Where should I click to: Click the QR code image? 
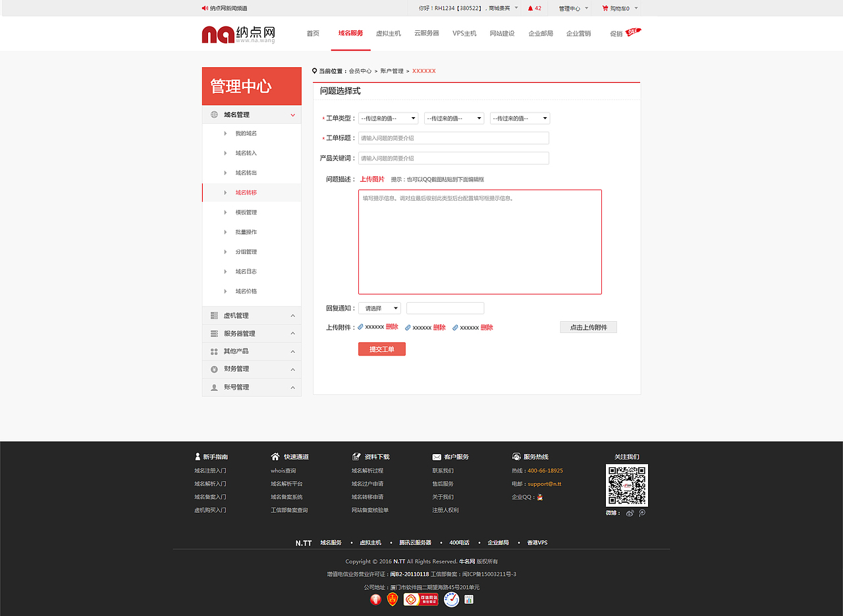click(x=627, y=485)
